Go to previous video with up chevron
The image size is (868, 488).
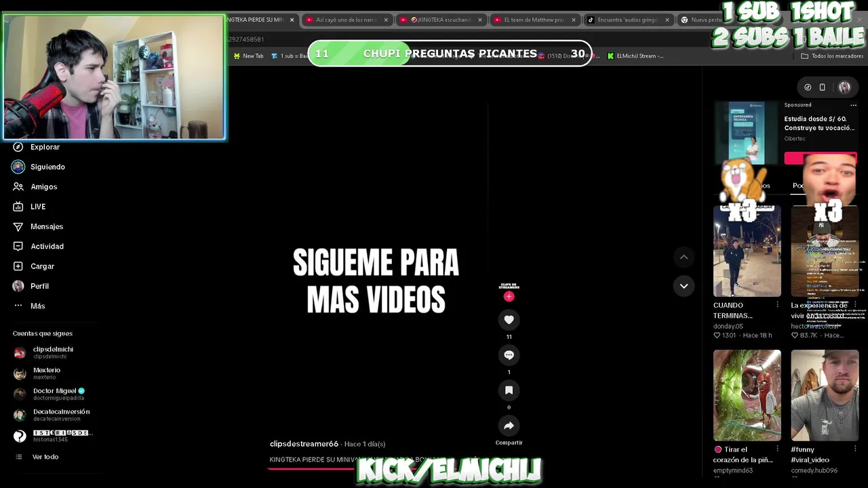coord(684,257)
